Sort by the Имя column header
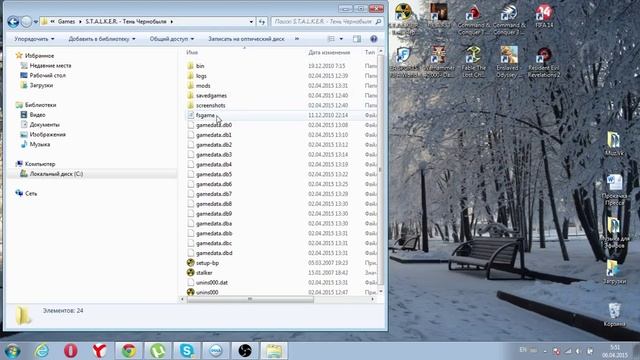 (192, 52)
